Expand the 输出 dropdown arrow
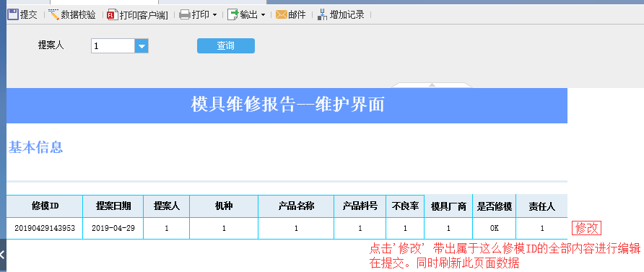Image resolution: width=644 pixels, height=272 pixels. (x=264, y=15)
